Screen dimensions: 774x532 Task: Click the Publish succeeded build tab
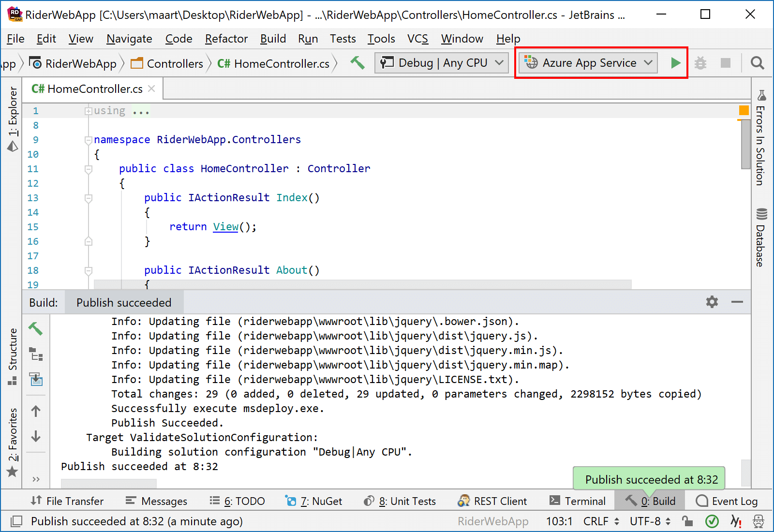point(123,302)
